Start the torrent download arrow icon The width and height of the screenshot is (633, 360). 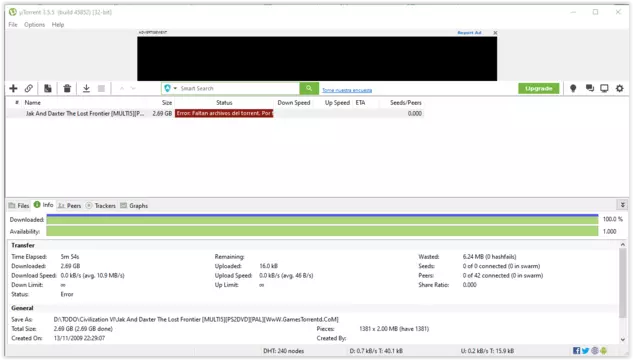coord(86,88)
